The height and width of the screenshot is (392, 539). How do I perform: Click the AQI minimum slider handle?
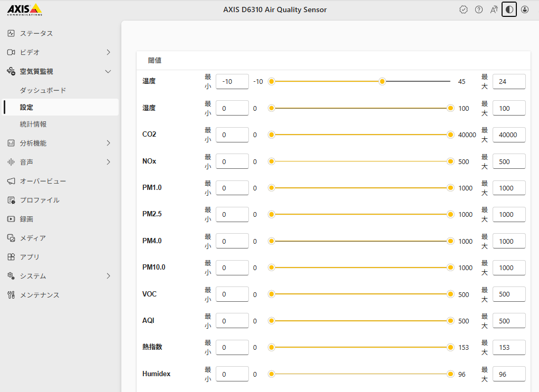[x=272, y=321]
